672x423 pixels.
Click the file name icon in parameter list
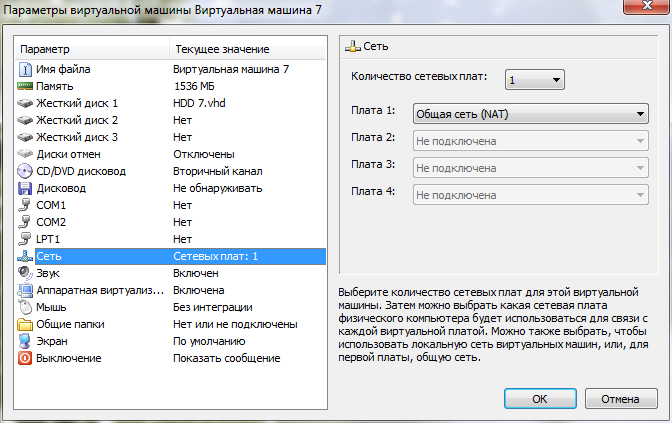coord(25,69)
